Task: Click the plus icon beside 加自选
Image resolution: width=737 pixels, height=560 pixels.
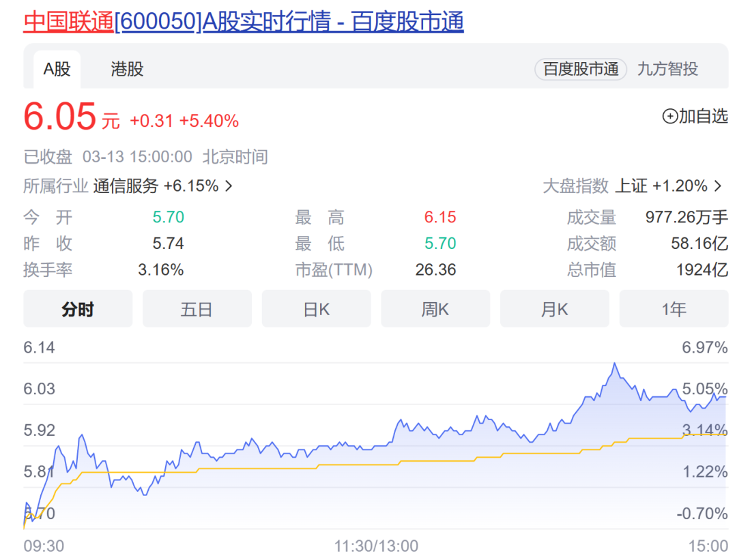Action: pos(670,116)
